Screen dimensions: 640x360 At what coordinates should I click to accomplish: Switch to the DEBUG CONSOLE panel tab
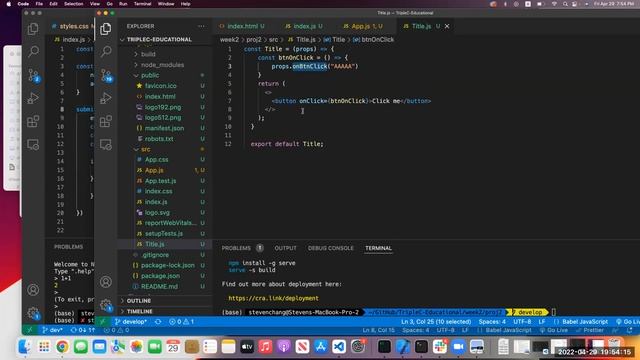click(x=331, y=248)
